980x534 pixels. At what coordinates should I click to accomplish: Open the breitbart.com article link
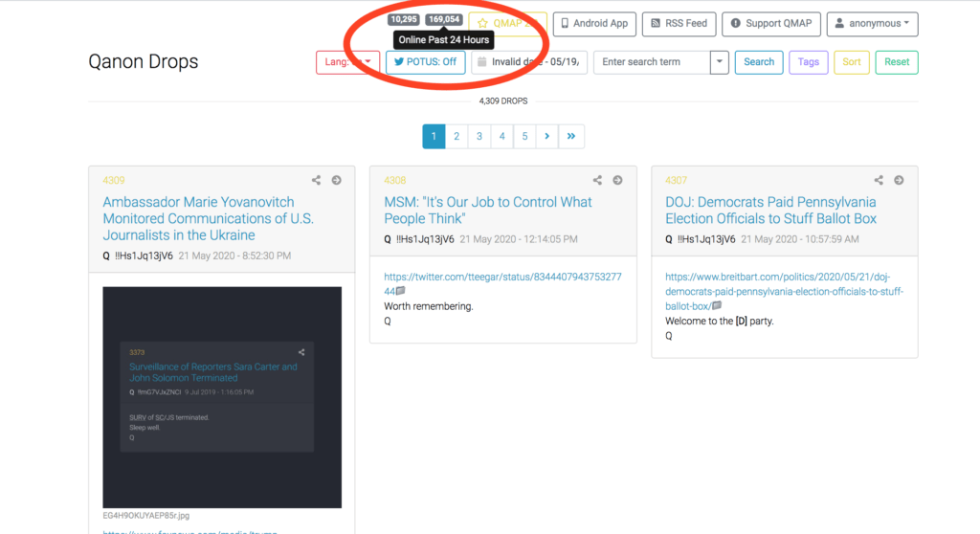784,291
